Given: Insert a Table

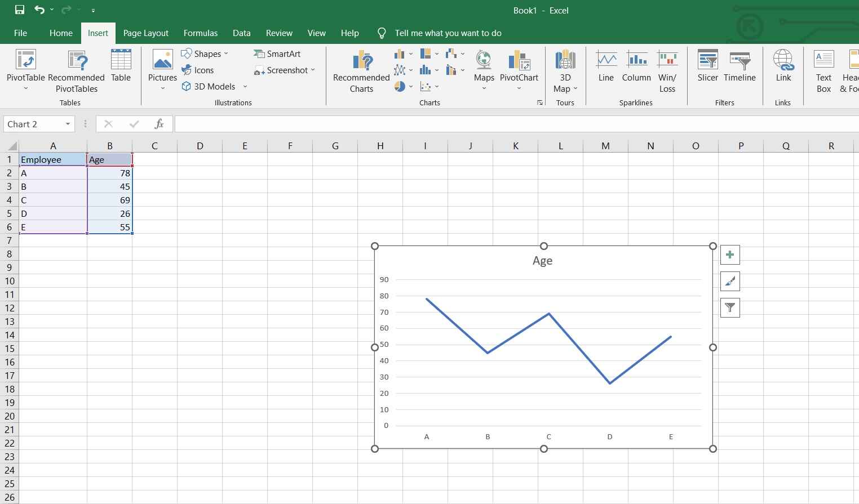Looking at the screenshot, I should point(121,66).
